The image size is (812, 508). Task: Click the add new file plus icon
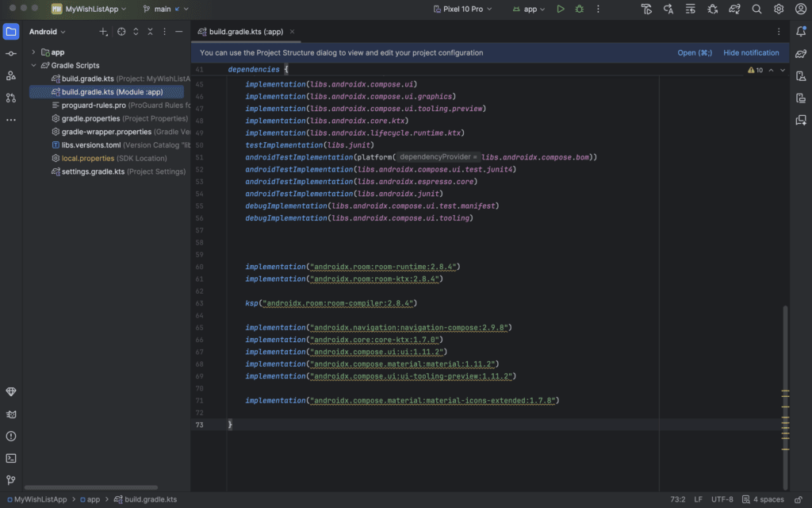(x=103, y=32)
